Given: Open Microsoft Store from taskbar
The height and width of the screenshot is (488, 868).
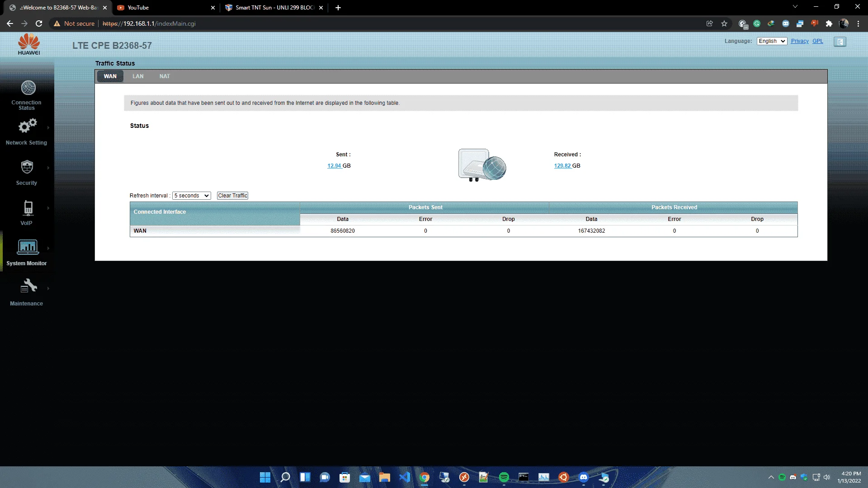Looking at the screenshot, I should (x=345, y=477).
